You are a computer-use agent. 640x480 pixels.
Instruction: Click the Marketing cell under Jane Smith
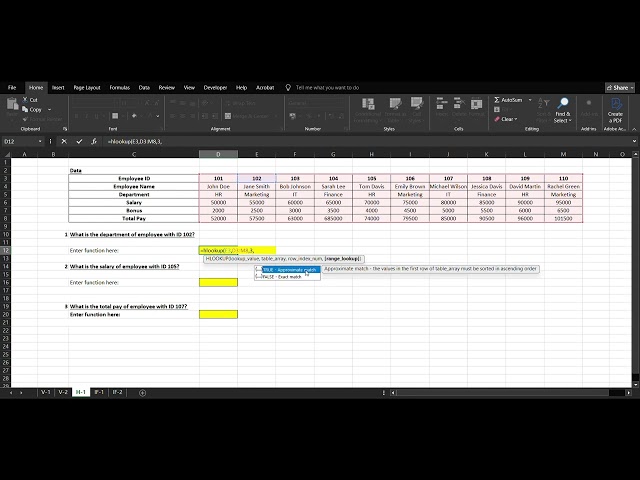[x=257, y=195]
